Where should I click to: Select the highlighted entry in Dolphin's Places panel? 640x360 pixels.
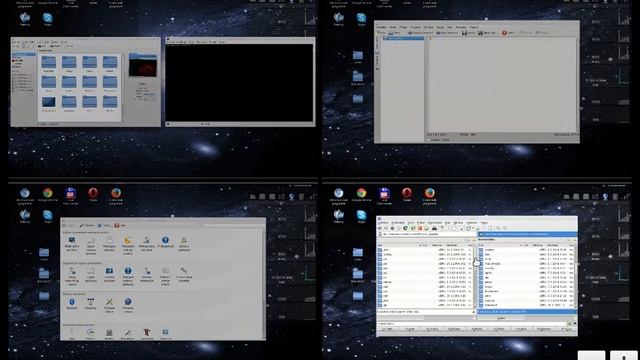(24, 54)
